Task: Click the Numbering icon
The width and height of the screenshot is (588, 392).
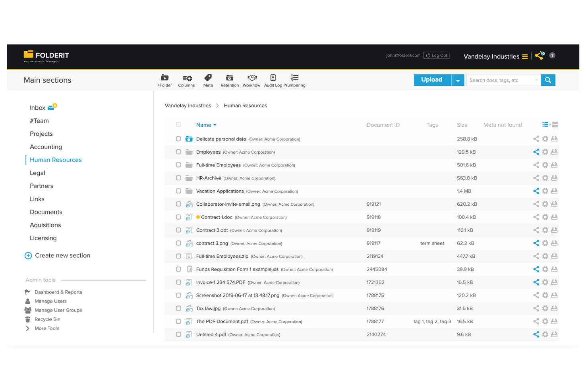Action: coord(294,81)
